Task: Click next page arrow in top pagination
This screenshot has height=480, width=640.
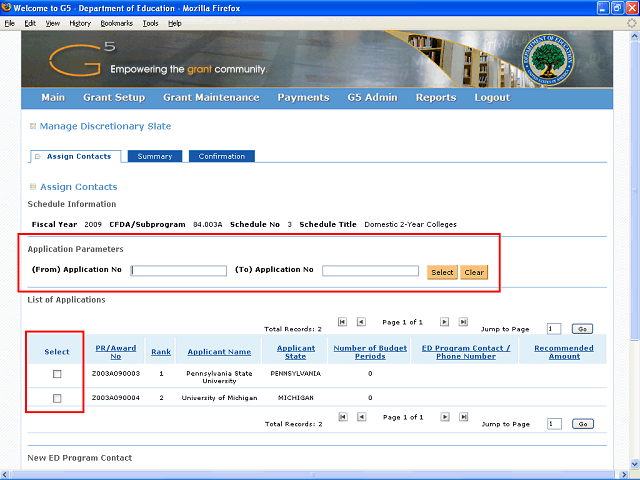Action: point(445,322)
